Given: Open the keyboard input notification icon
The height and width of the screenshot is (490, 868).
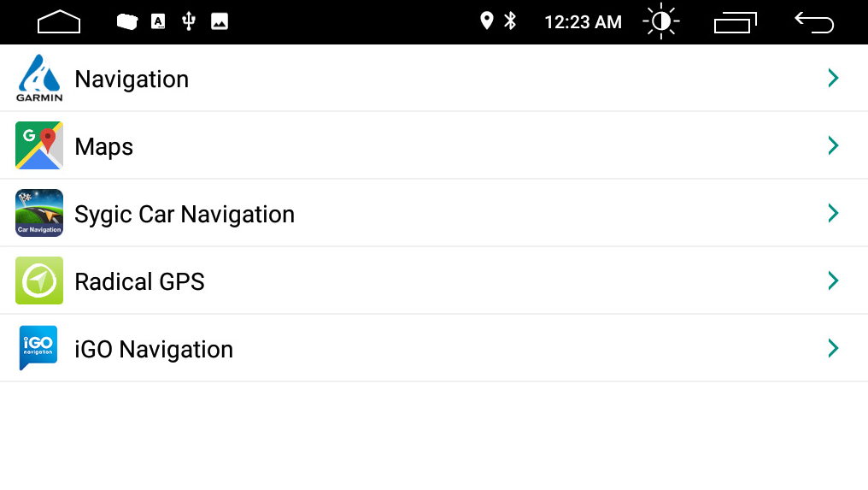Looking at the screenshot, I should 158,21.
